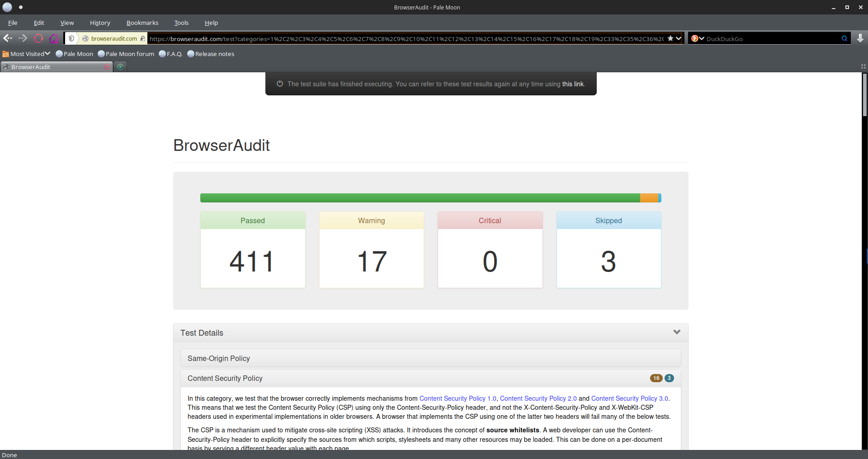
Task: Click the Skipped result card
Action: coord(609,250)
